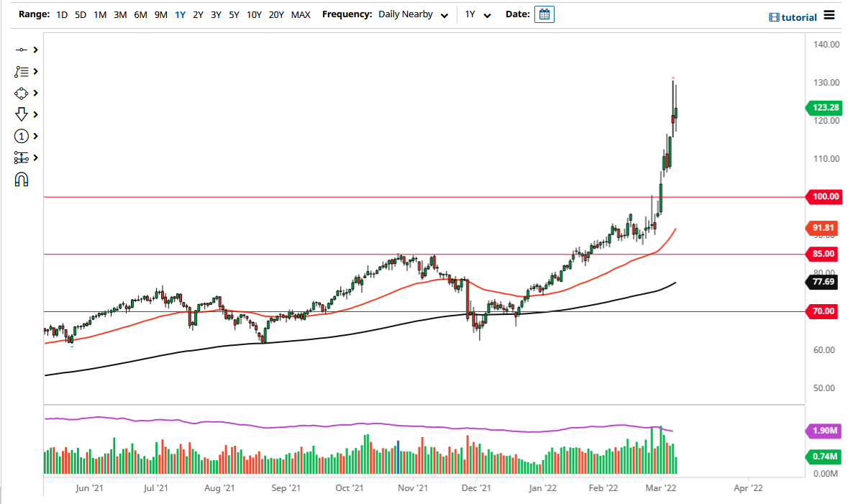The image size is (848, 504).
Task: Toggle the 1Y range selection
Action: tap(180, 14)
